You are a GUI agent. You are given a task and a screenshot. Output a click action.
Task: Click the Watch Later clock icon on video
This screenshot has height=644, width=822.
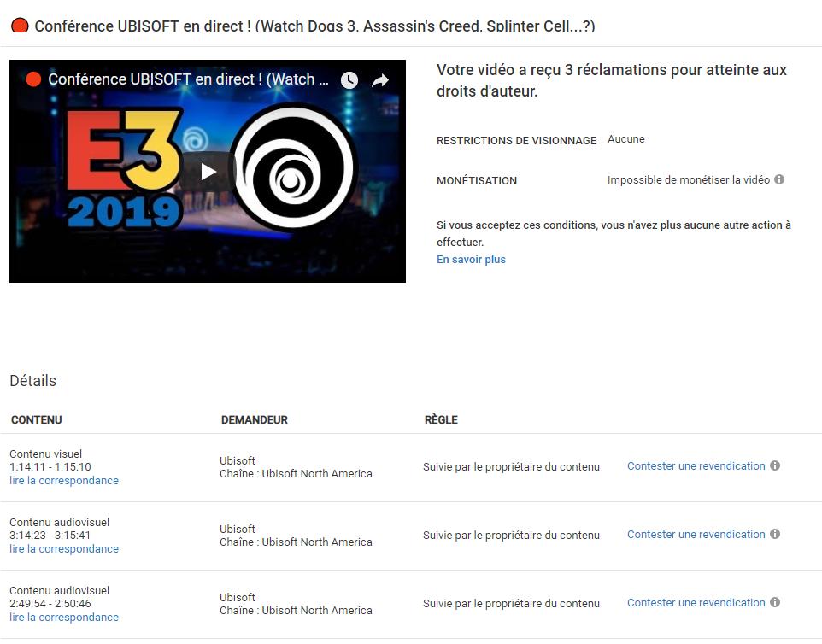pos(349,79)
